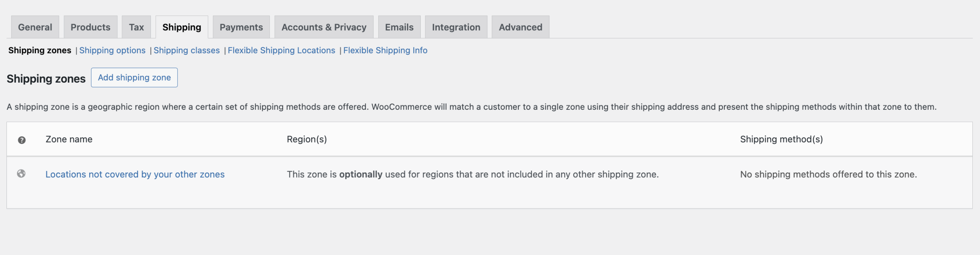Switch to the Products tab
980x255 pixels.
90,27
